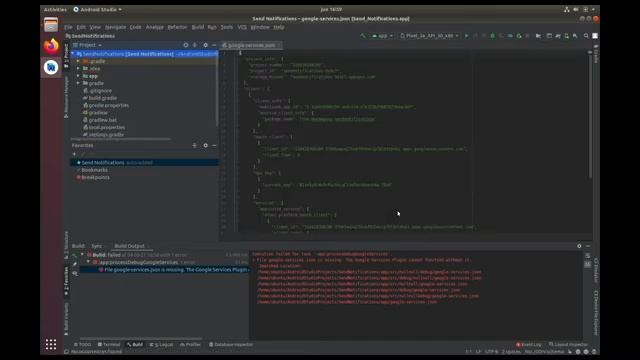Click the green Run app button
640x360 pixels.
click(467, 36)
